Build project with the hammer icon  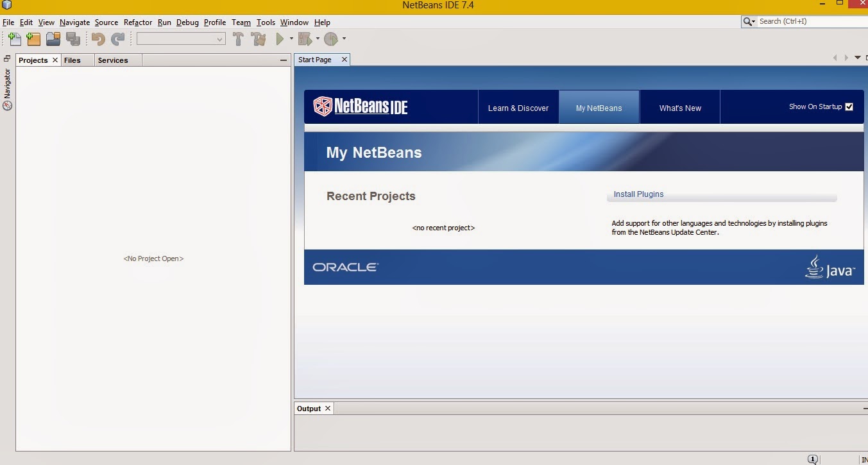point(238,38)
